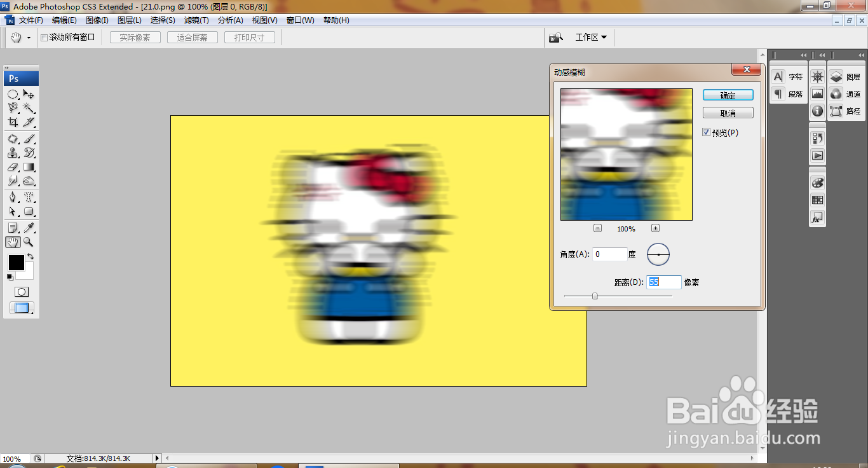Uncheck the 预览(P) preview checkbox
Screen dimensions: 868x468
click(707, 132)
